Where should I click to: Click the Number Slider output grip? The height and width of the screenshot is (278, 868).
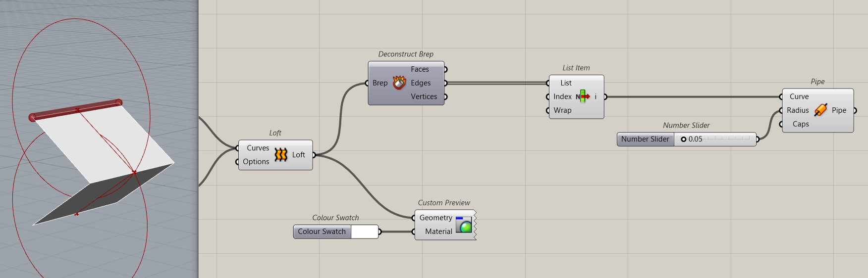point(758,139)
